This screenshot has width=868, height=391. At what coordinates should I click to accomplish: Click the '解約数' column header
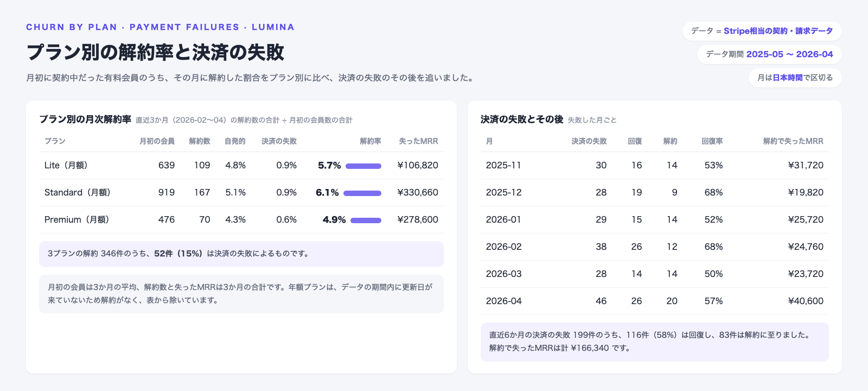click(200, 141)
